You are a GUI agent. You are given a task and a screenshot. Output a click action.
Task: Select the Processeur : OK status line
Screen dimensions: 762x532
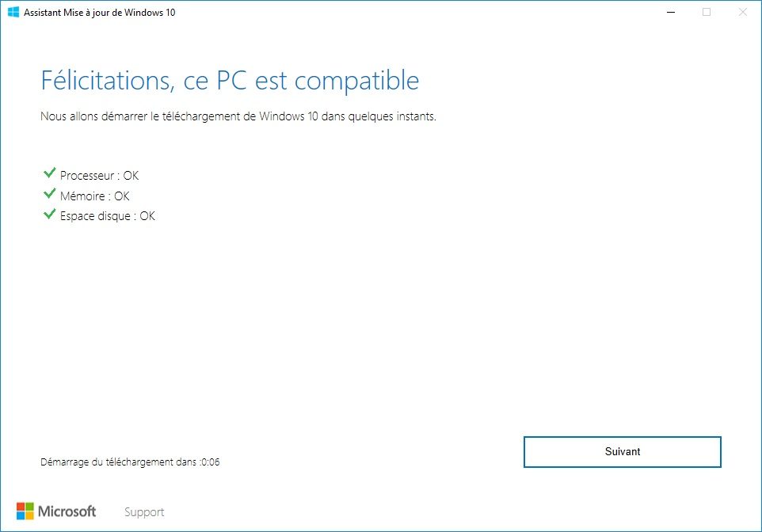tap(99, 176)
